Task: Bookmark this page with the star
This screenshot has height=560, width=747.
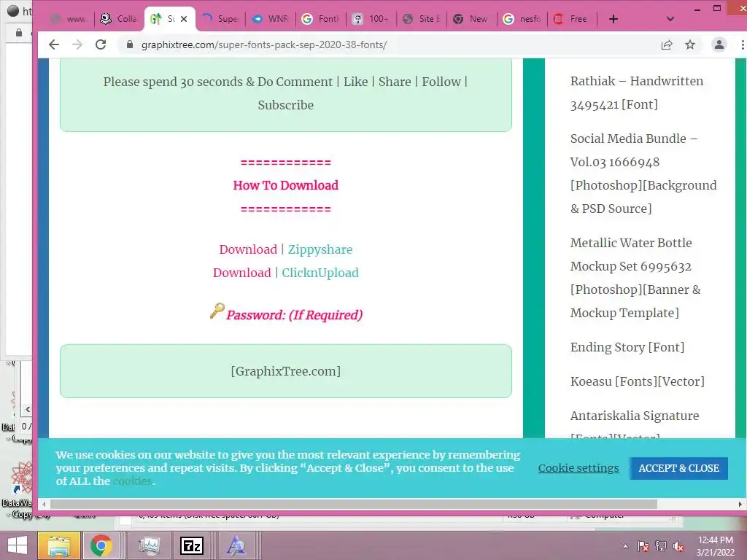Action: click(690, 44)
